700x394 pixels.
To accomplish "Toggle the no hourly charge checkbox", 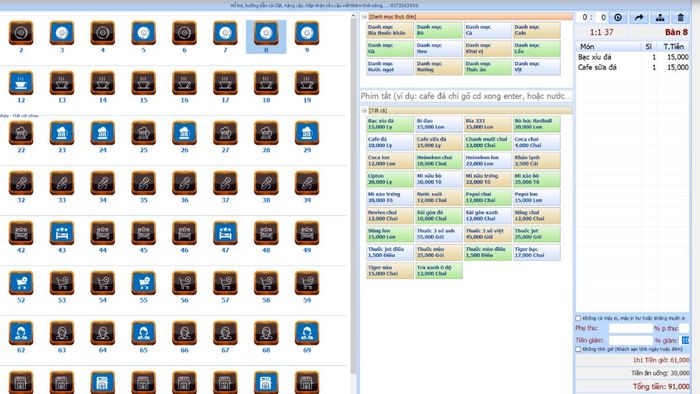I will tap(578, 349).
